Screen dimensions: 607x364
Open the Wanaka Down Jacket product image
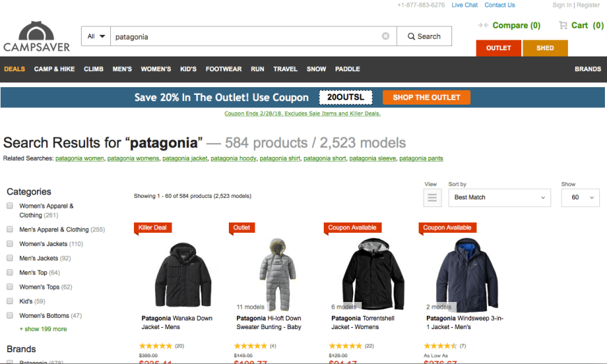(183, 273)
